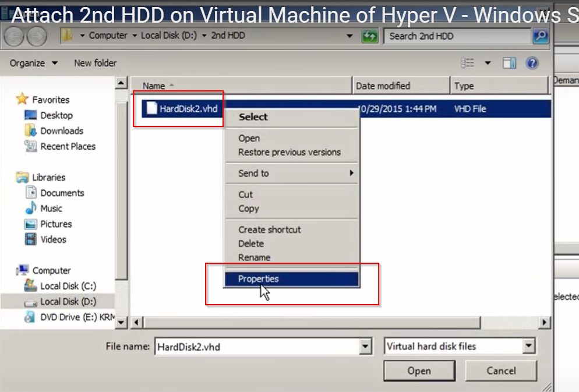Choose Properties from the context menu
579x392 pixels.
pyautogui.click(x=292, y=278)
